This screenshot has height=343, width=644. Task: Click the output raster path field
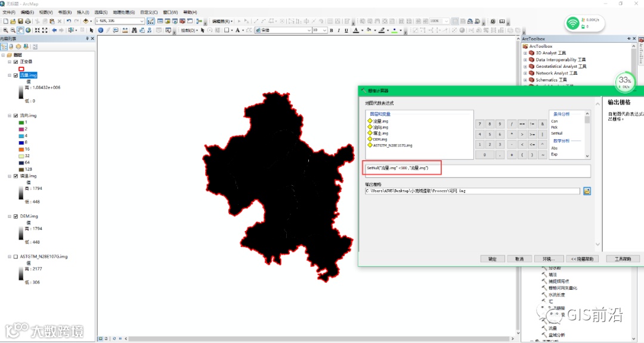pyautogui.click(x=472, y=191)
